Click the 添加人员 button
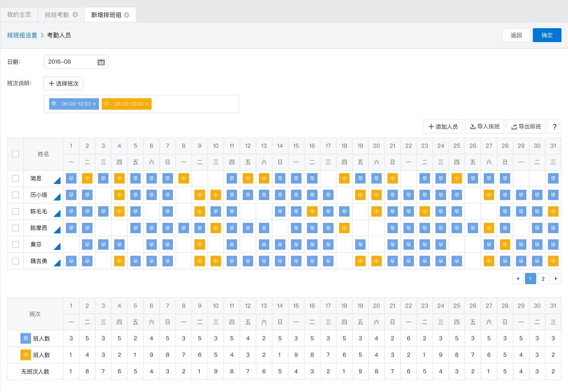This screenshot has width=568, height=392. (x=443, y=127)
